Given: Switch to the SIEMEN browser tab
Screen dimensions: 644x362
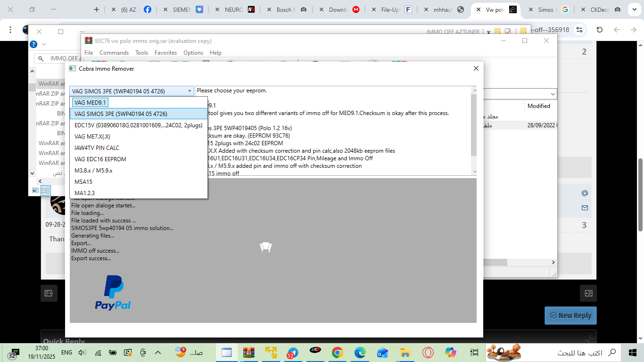Looking at the screenshot, I should coord(183,9).
